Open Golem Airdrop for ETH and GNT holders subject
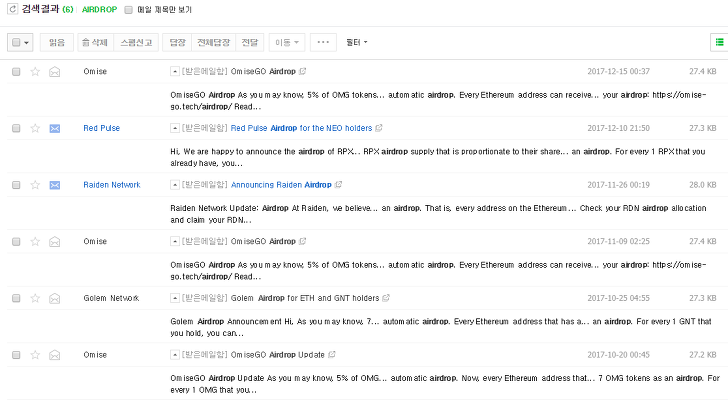Screen dimensions: 728x407 point(305,298)
